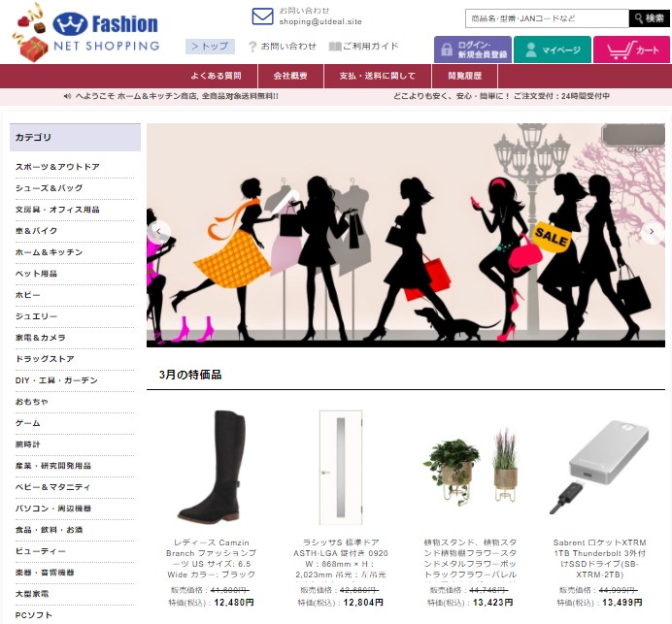Select ジュエリー category
The width and height of the screenshot is (672, 624).
pyautogui.click(x=37, y=316)
